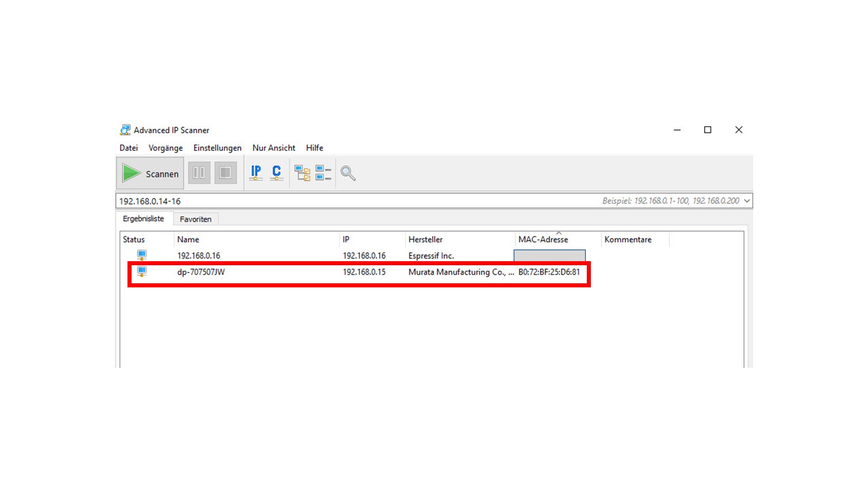868x488 pixels.
Task: Open the Hilfe menu
Action: pos(315,148)
